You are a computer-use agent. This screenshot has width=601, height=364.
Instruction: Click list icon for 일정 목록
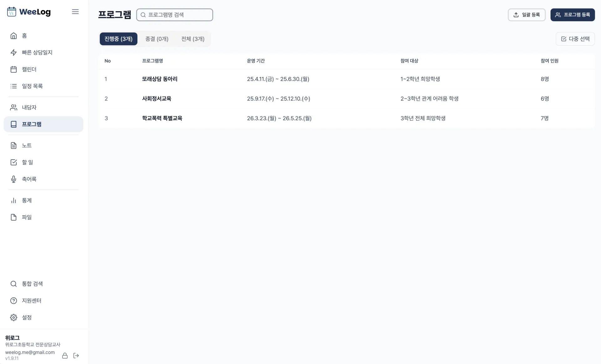coord(13,86)
